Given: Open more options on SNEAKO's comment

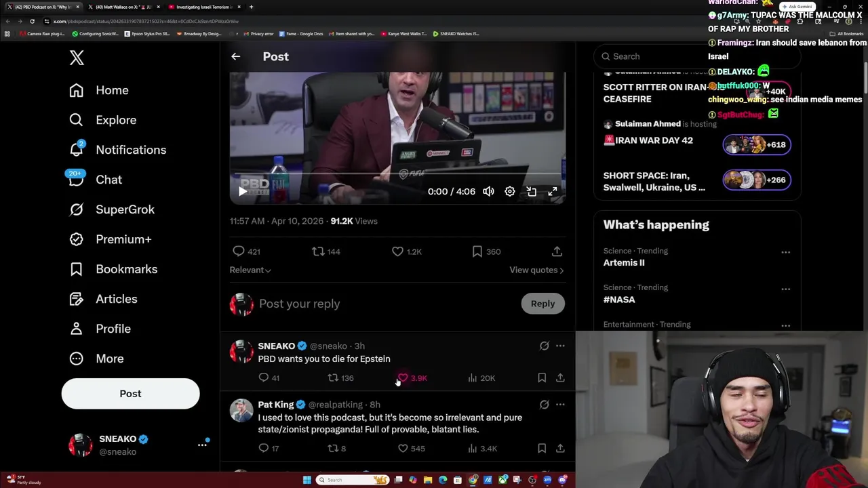Looking at the screenshot, I should tap(560, 346).
